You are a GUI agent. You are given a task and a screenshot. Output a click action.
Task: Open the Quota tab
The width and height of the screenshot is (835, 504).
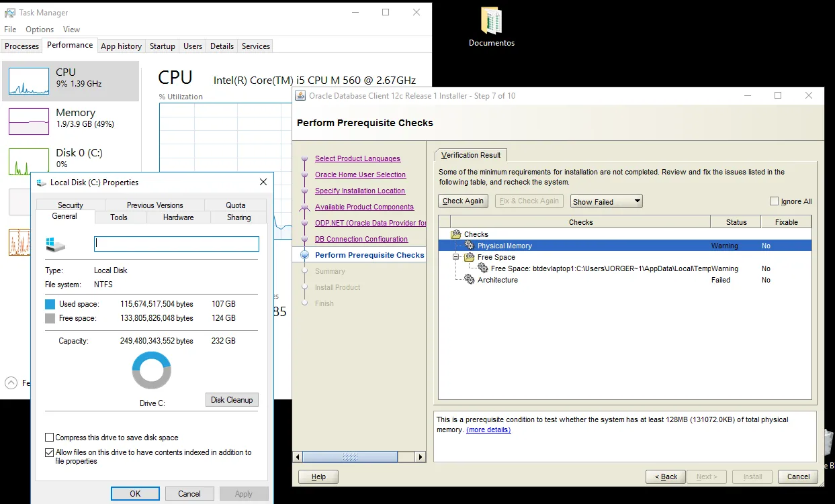point(236,205)
